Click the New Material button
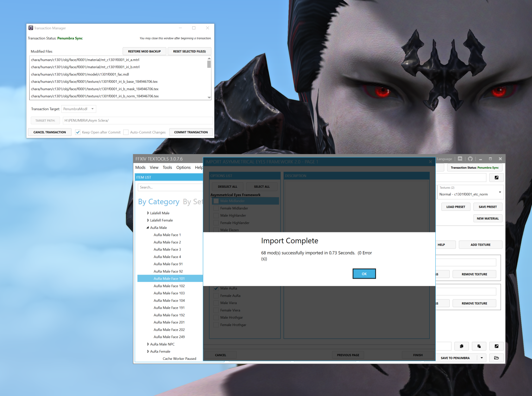 (x=488, y=218)
